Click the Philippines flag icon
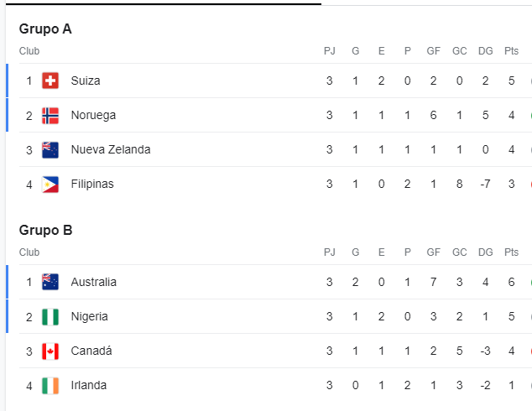 click(x=50, y=185)
